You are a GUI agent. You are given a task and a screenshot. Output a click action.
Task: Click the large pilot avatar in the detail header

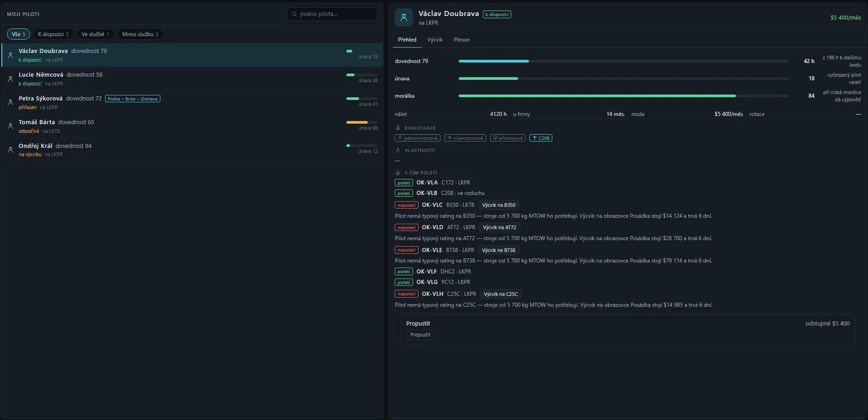pyautogui.click(x=404, y=17)
